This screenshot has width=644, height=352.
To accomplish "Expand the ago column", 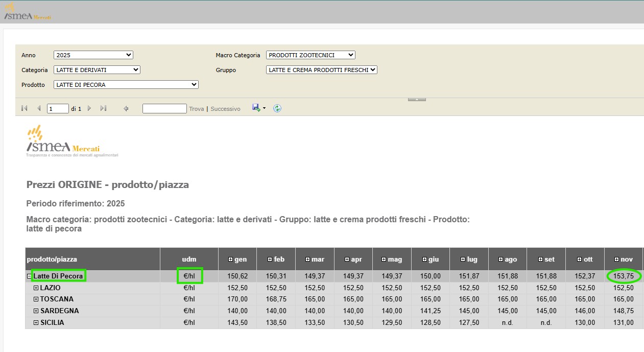I will point(500,260).
